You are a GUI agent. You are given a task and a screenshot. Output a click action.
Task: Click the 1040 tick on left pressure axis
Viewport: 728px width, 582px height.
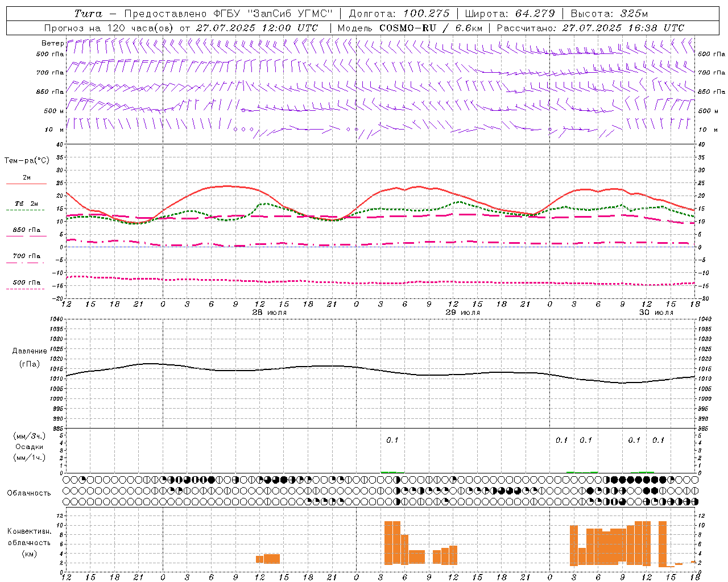click(x=56, y=319)
